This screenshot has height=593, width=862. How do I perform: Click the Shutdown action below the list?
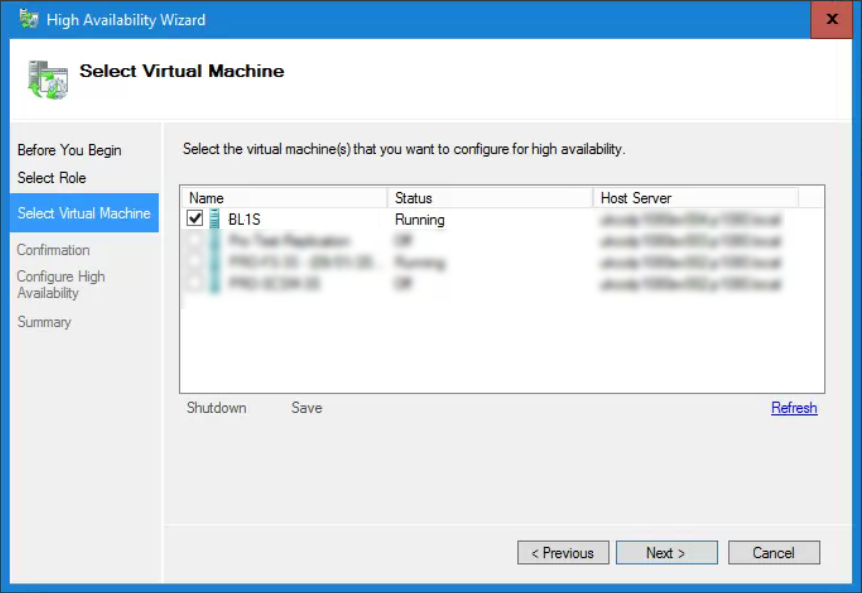click(217, 408)
